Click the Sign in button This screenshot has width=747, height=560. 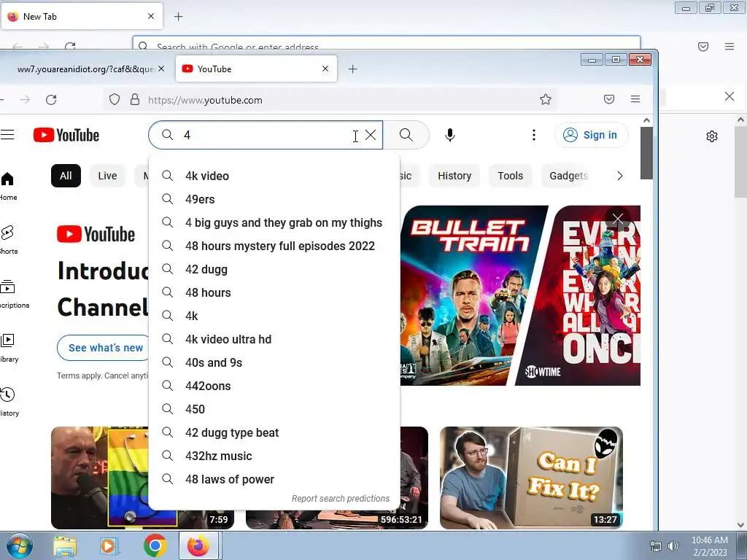[x=591, y=135]
